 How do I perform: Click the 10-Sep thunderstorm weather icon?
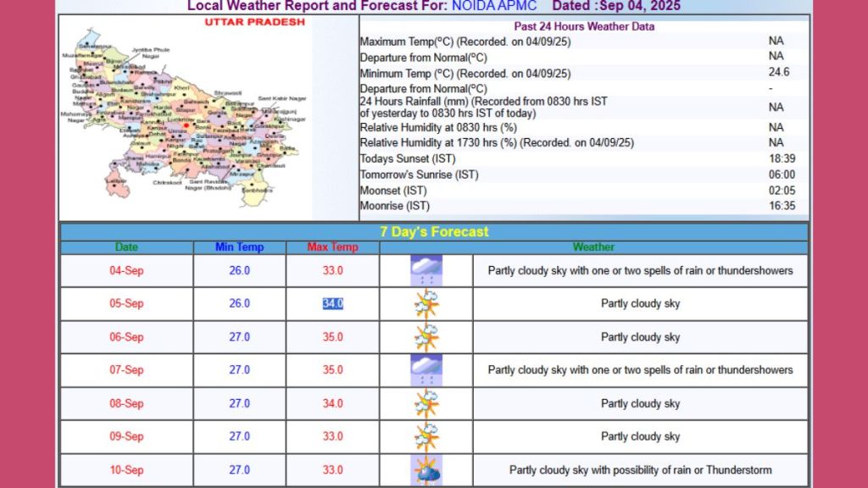coord(426,469)
